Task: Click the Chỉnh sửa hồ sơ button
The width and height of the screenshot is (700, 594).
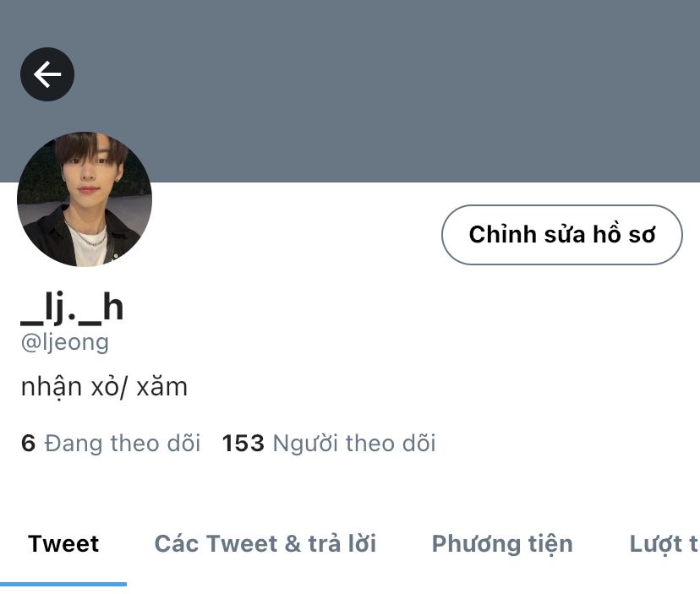Action: (x=562, y=235)
